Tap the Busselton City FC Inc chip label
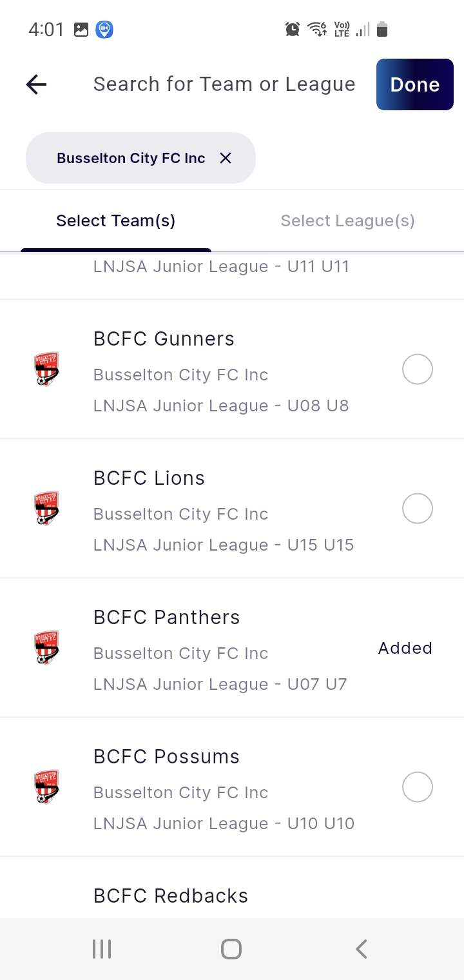This screenshot has width=464, height=980. tap(131, 158)
